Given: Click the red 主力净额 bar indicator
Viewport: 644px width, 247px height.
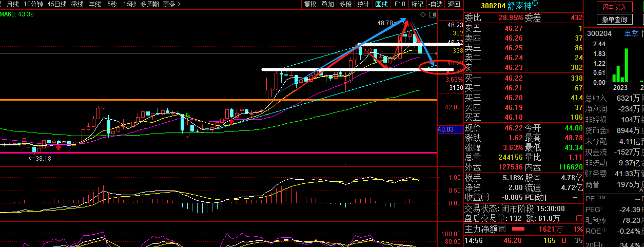Looking at the screenshot, I should click(518, 229).
